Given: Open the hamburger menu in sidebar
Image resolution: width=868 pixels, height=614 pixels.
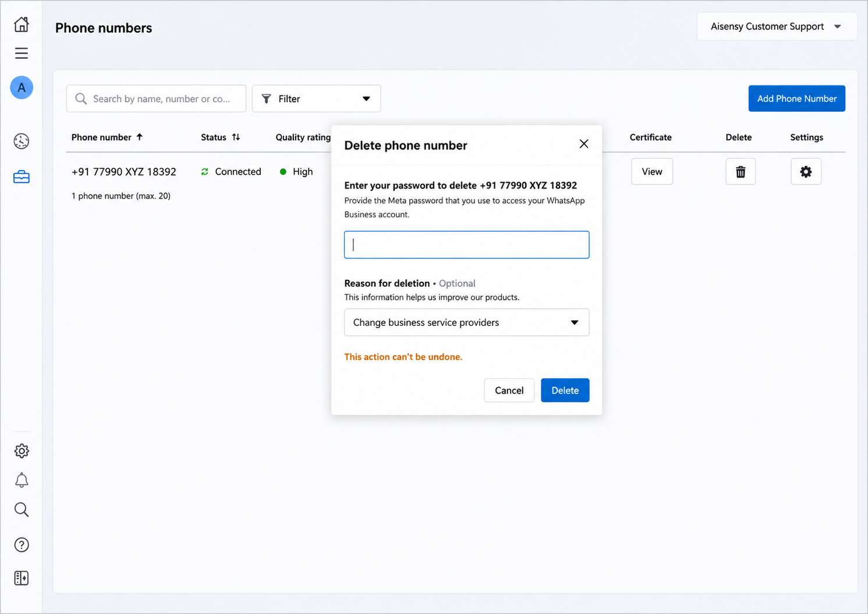Looking at the screenshot, I should click(22, 54).
